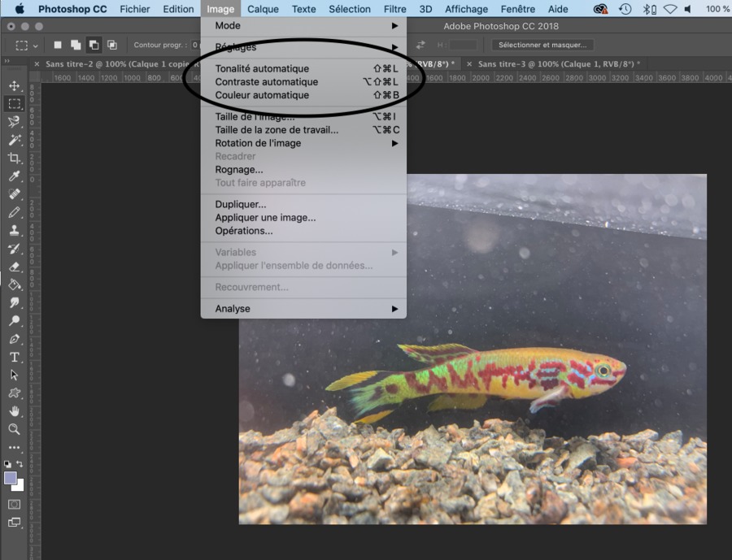
Task: Select the Custom Shape tool
Action: [x=14, y=393]
